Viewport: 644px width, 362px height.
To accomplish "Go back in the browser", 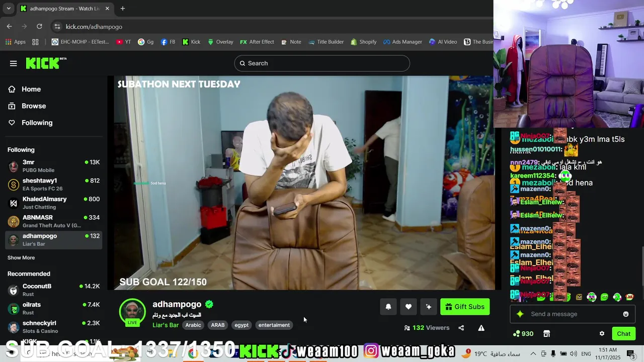I will 9,27.
